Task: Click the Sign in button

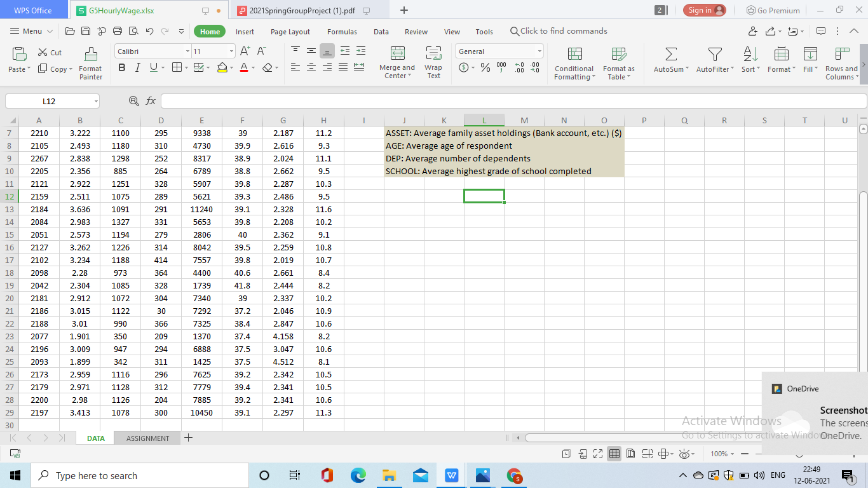Action: (705, 10)
